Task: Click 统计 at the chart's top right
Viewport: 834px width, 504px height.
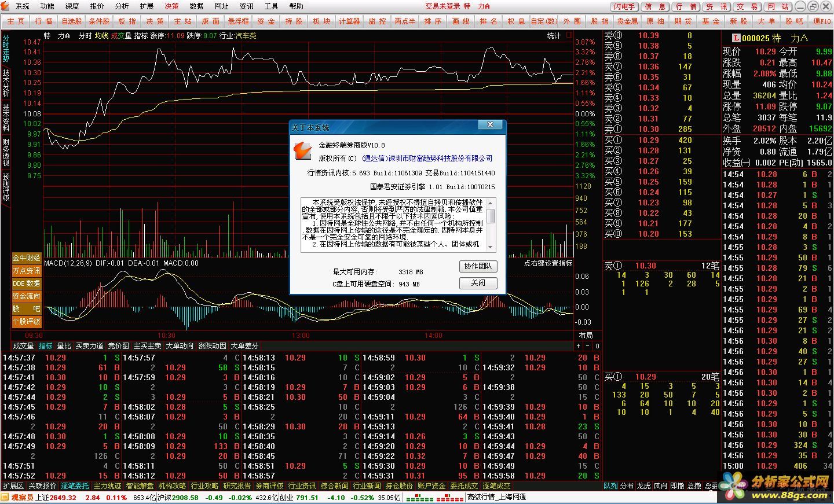Action: (x=554, y=36)
